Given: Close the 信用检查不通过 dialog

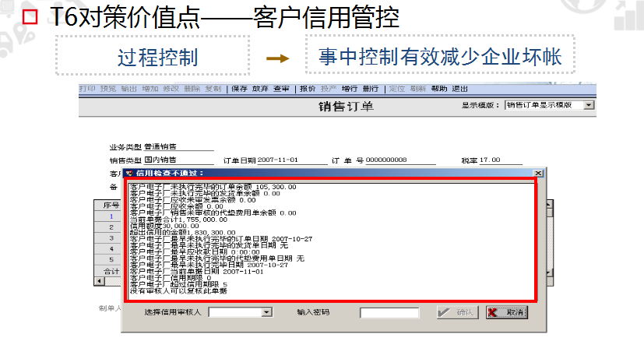Looking at the screenshot, I should click(x=538, y=173).
